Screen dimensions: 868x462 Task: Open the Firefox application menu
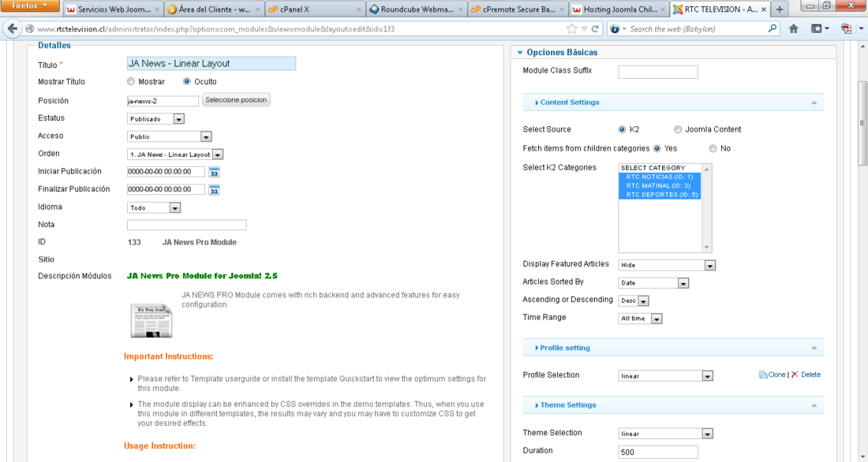tap(31, 6)
